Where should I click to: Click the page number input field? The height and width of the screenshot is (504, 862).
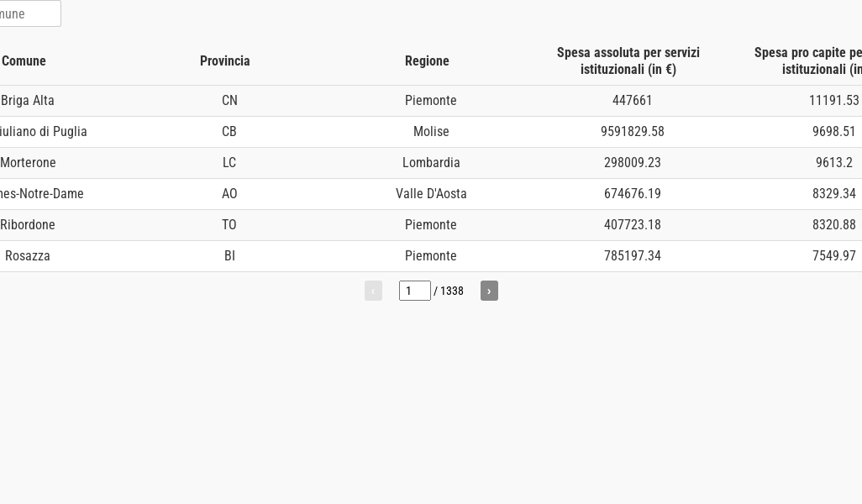click(414, 291)
